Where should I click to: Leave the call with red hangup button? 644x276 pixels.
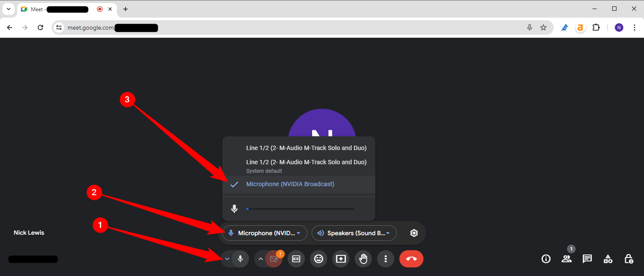(411, 259)
